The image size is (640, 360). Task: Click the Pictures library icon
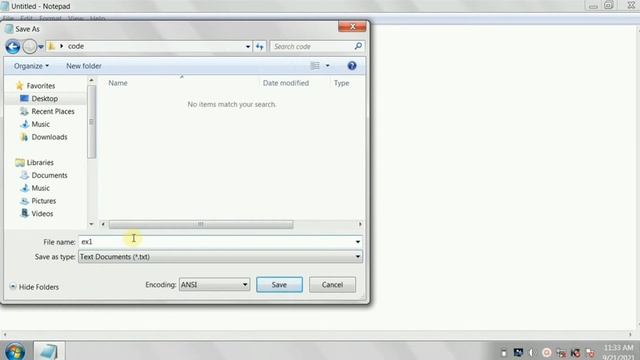24,201
